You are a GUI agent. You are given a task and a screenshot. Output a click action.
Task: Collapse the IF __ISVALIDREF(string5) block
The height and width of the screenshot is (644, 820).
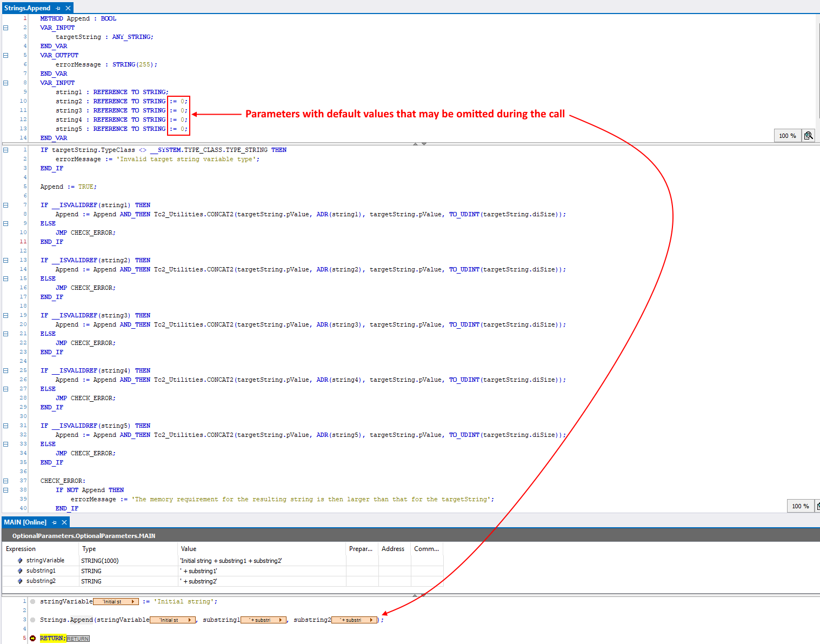6,426
